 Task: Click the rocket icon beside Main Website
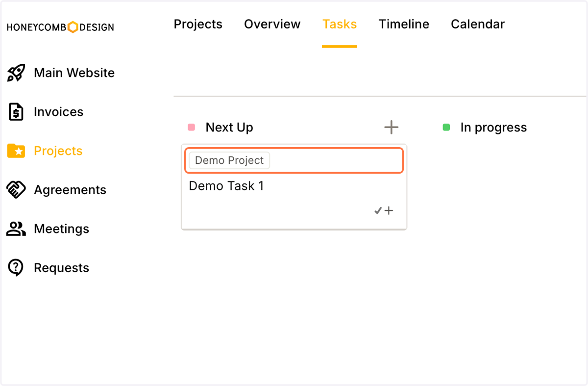[16, 73]
